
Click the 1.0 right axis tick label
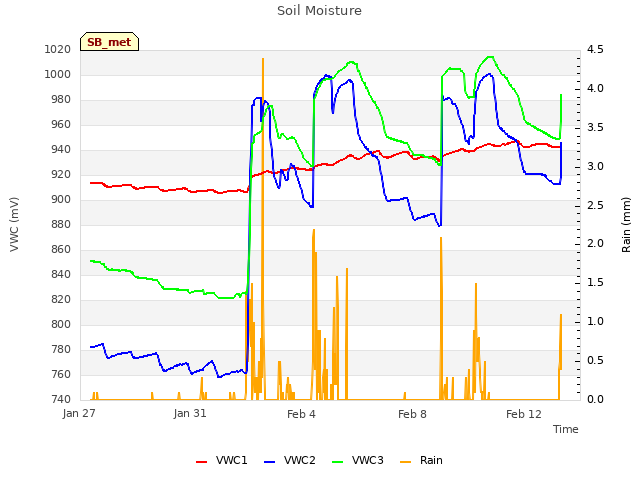tap(595, 322)
